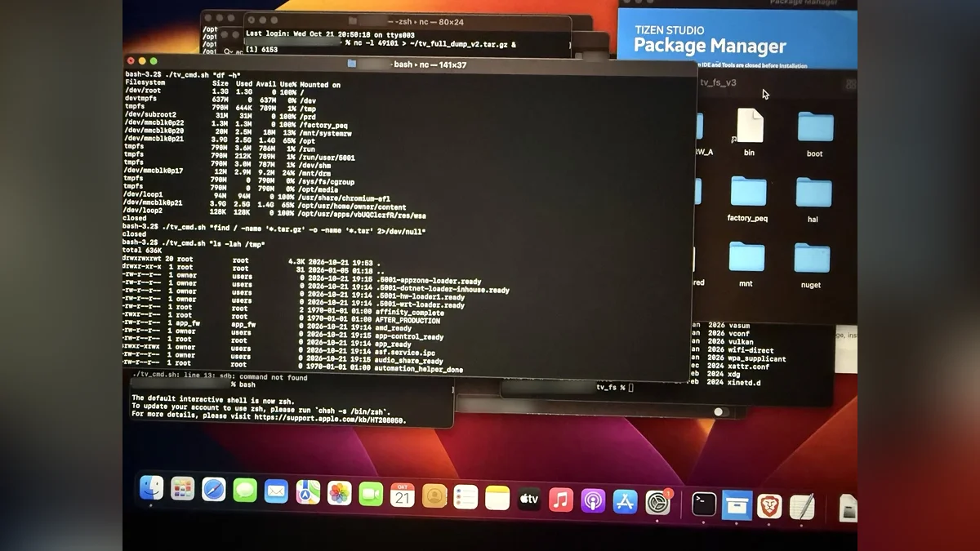Open Contacts from the Dock

(434, 495)
